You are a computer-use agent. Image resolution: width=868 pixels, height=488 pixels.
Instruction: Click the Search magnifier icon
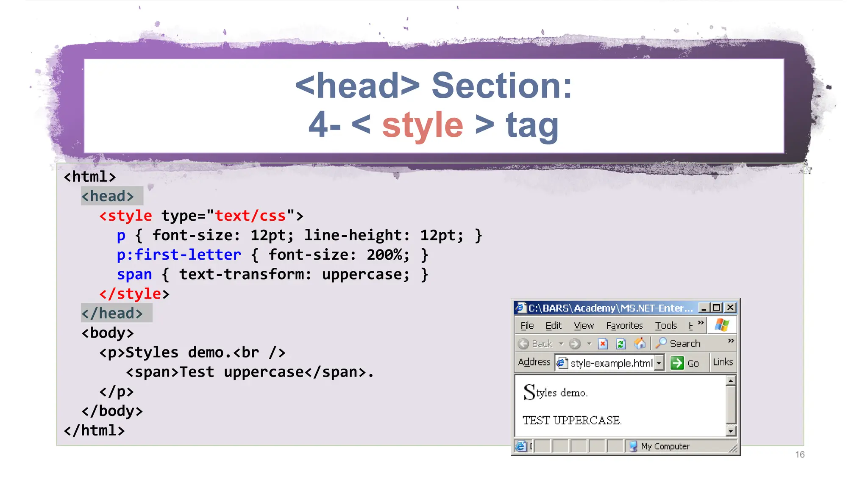pyautogui.click(x=661, y=343)
